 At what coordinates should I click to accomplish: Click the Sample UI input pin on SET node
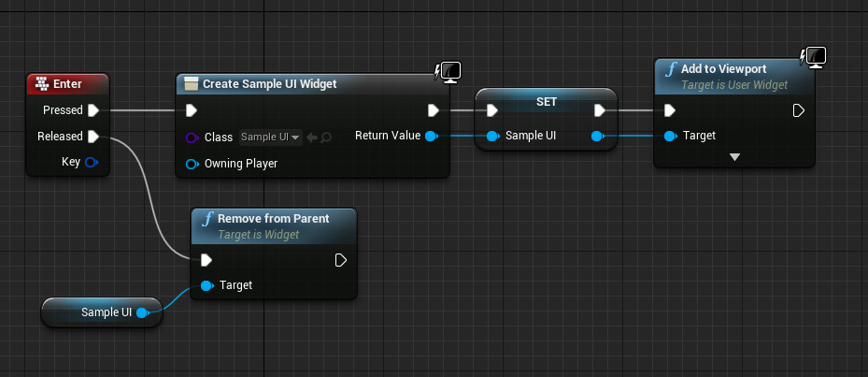tap(492, 136)
